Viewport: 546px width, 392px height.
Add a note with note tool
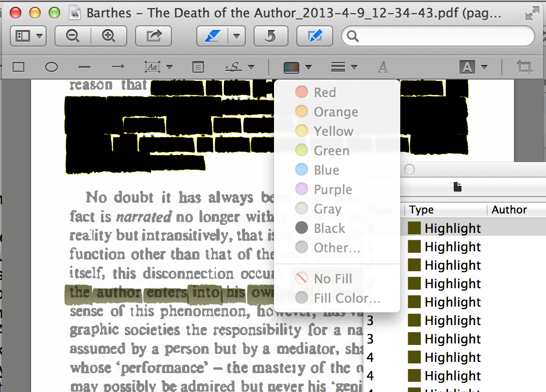point(198,67)
